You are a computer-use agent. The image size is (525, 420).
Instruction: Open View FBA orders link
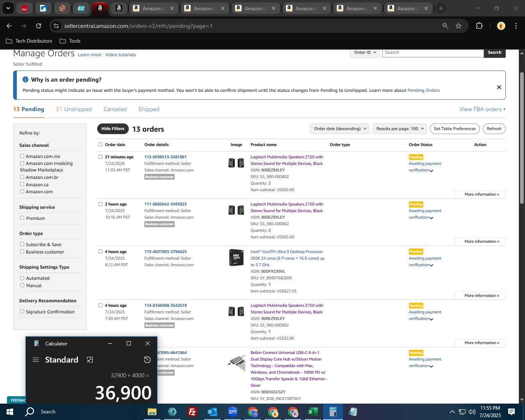[x=482, y=109]
